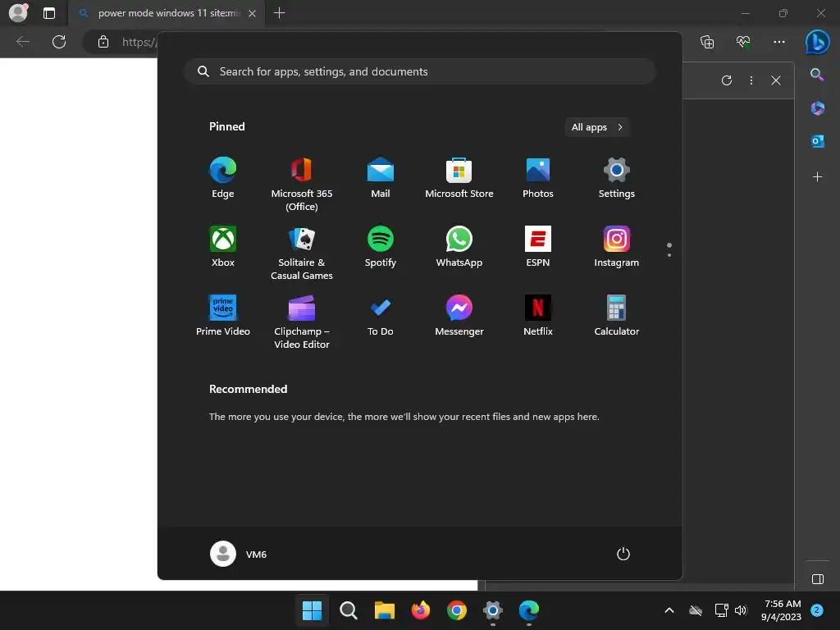The height and width of the screenshot is (630, 840).
Task: Launch Firefox from taskbar
Action: pyautogui.click(x=421, y=610)
